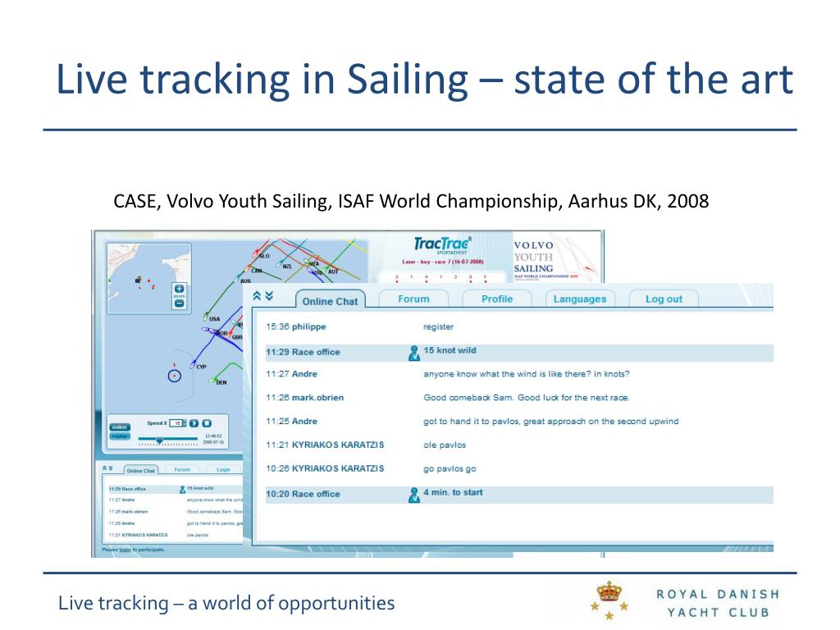
Task: Click the TracTrac logo
Action: [x=442, y=244]
